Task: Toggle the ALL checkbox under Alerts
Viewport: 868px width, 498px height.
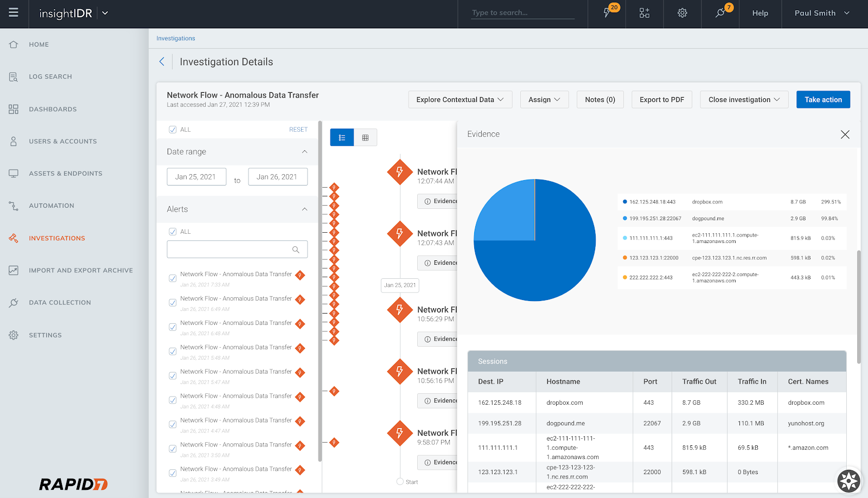Action: 173,232
